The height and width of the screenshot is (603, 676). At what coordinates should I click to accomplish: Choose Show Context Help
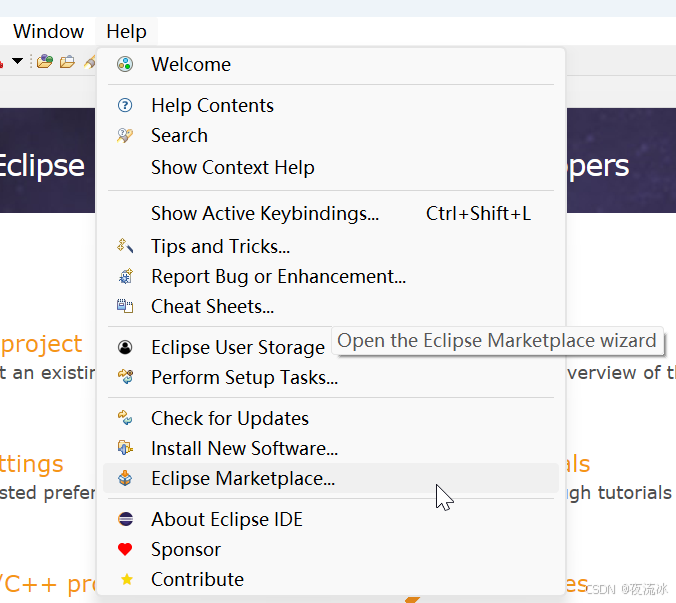(x=331, y=168)
